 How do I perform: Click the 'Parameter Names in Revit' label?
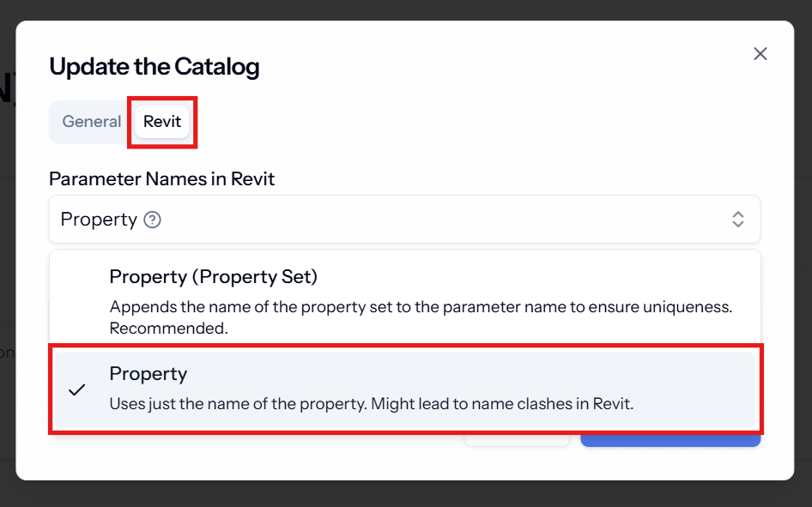pos(161,179)
